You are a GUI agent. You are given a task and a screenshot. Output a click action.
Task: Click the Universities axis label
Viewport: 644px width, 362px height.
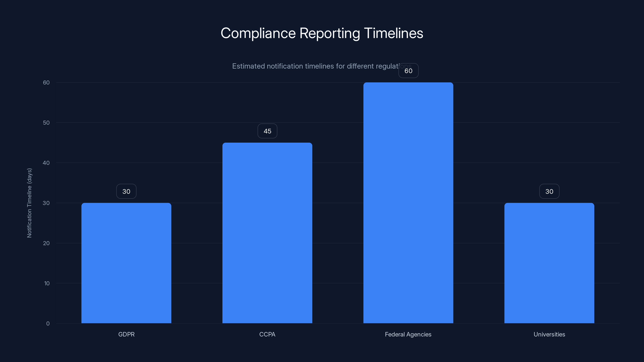(x=549, y=334)
